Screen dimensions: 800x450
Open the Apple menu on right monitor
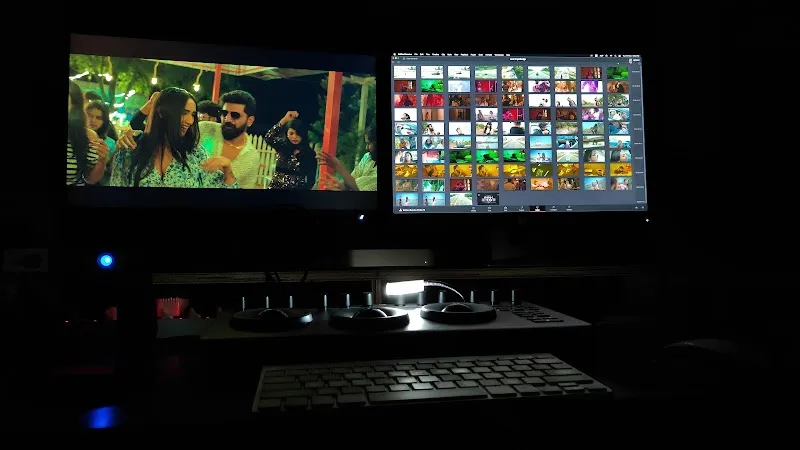tap(395, 54)
